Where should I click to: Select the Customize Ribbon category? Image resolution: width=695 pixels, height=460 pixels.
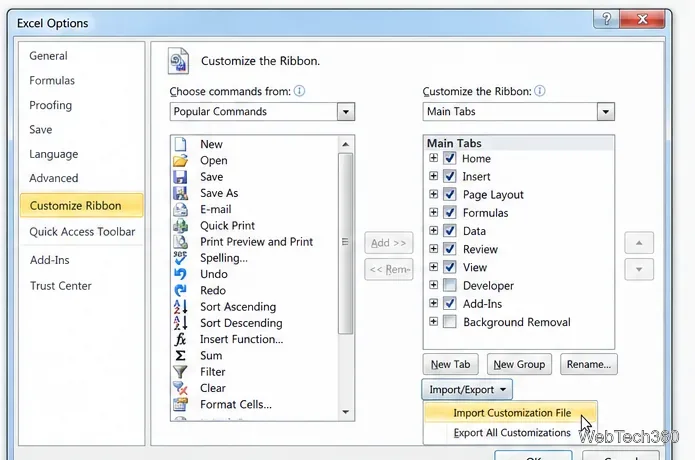tap(82, 206)
